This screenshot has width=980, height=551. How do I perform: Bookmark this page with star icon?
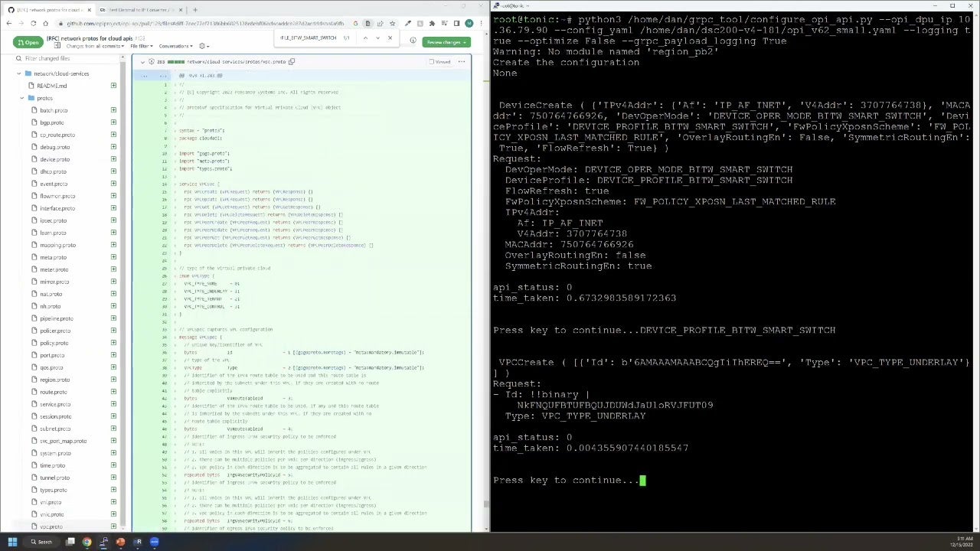tap(392, 24)
